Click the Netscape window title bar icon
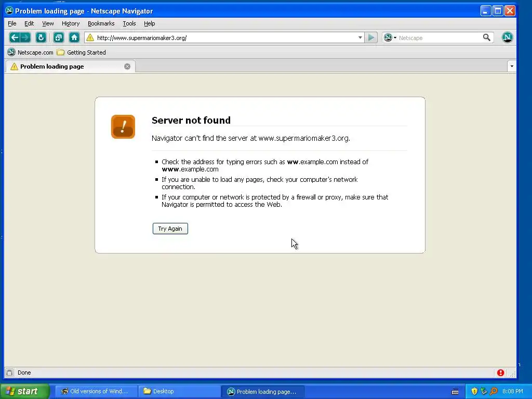 [9, 10]
